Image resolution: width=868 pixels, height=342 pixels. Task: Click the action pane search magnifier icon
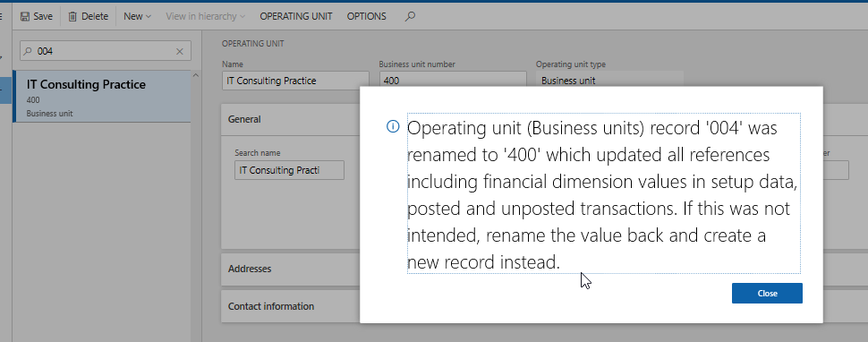[410, 17]
